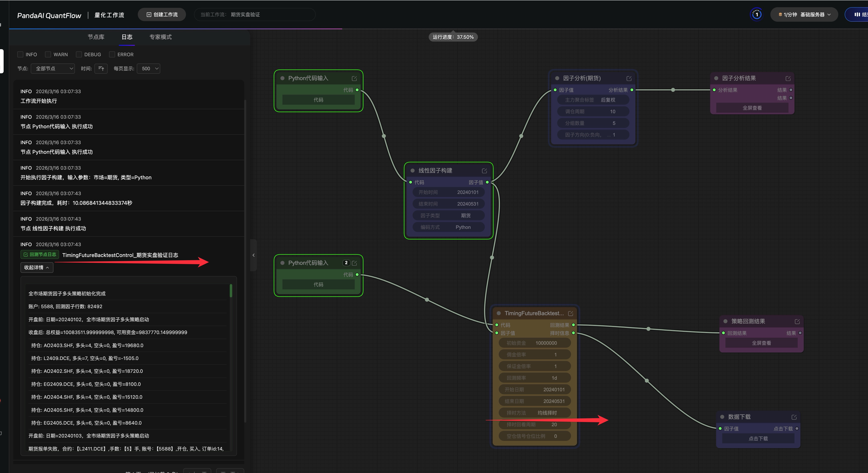Switch to the 节点库 tab
Screen dimensions: 868x473
click(x=96, y=37)
